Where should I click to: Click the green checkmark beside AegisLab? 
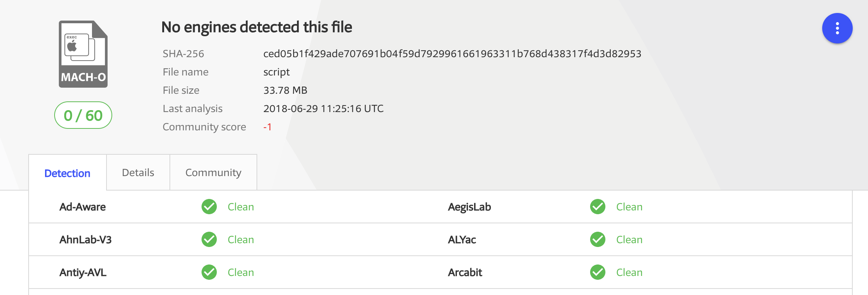598,207
